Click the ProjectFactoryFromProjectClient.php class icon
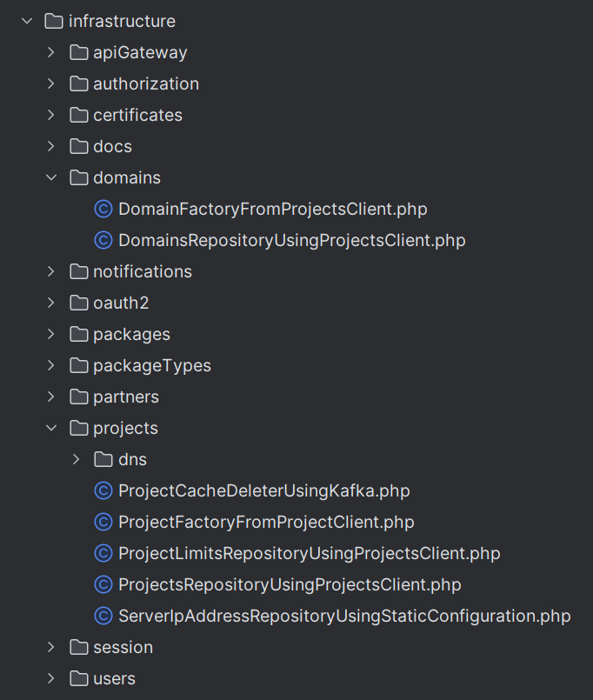The height and width of the screenshot is (700, 593). click(103, 522)
